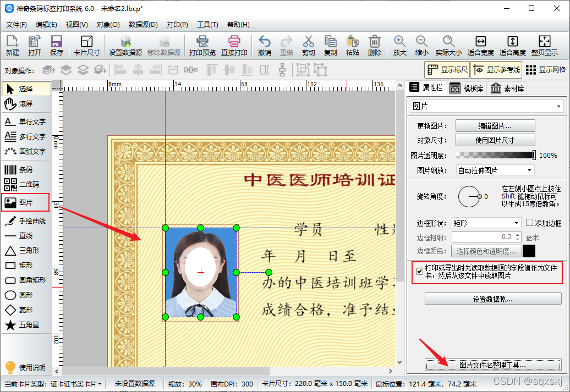The height and width of the screenshot is (392, 570).
Task: Open the 证卡证书类卡片 card type dropdown
Action: pos(76,384)
